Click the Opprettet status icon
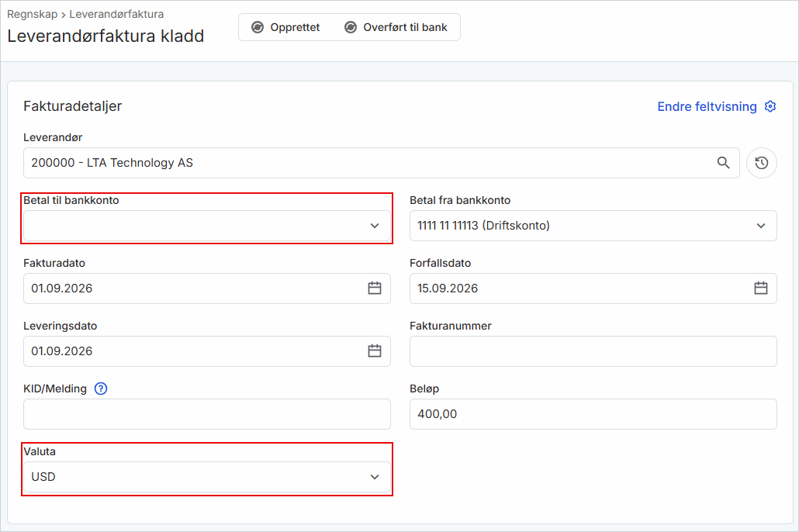This screenshot has width=799, height=532. click(x=258, y=27)
